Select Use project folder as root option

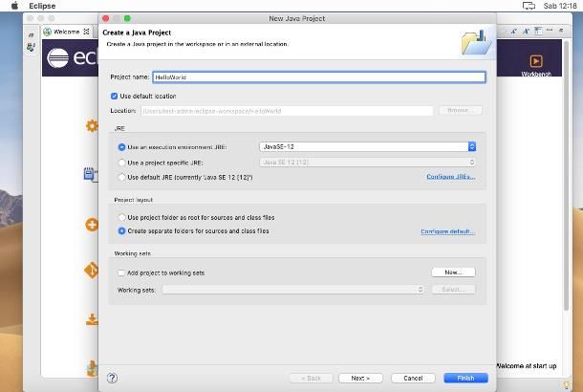[121, 217]
